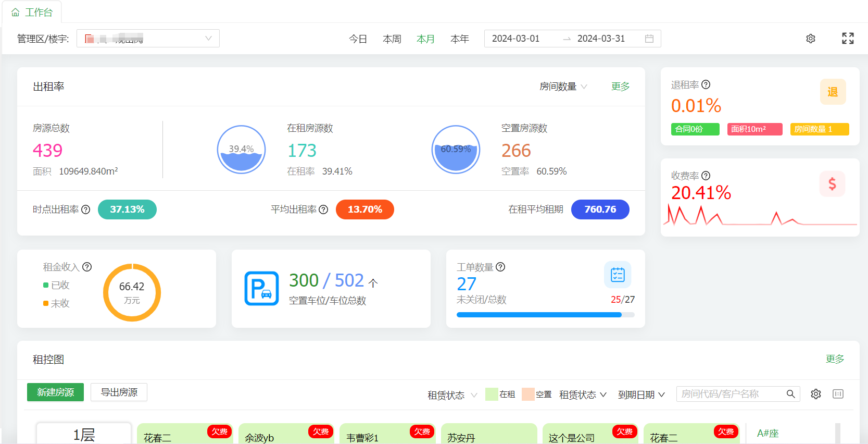
Task: Select the 本周 time range
Action: click(x=392, y=39)
